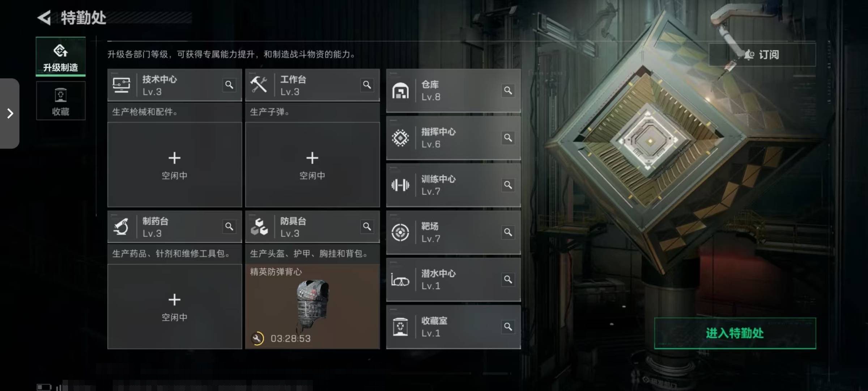Open magnifier details for 收藏室
The width and height of the screenshot is (868, 391).
click(x=508, y=327)
